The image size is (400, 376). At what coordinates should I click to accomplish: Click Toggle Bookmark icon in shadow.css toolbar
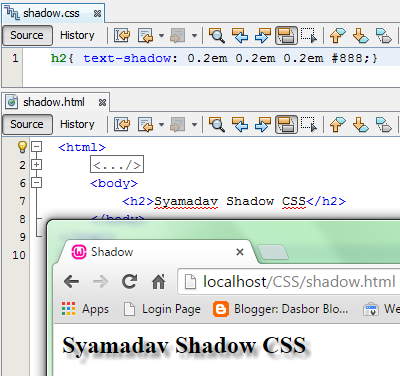pos(384,35)
